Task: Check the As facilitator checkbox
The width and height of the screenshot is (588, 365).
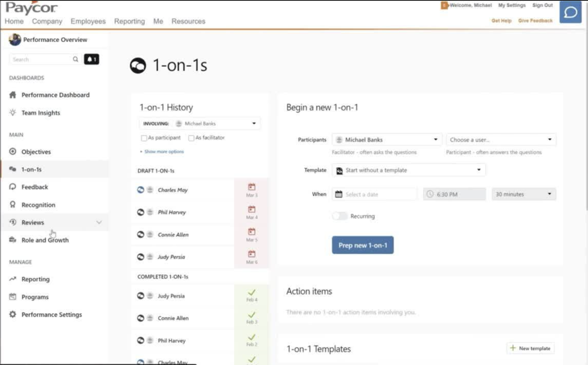Action: (x=192, y=138)
